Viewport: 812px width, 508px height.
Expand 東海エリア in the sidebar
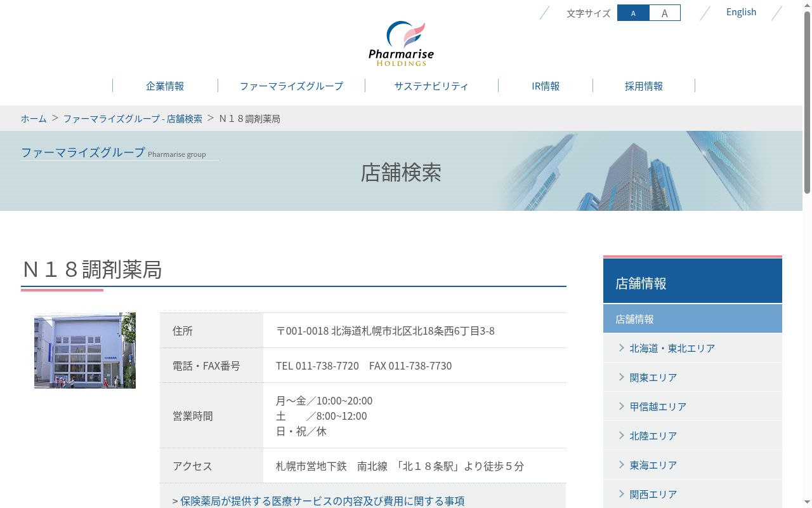693,465
